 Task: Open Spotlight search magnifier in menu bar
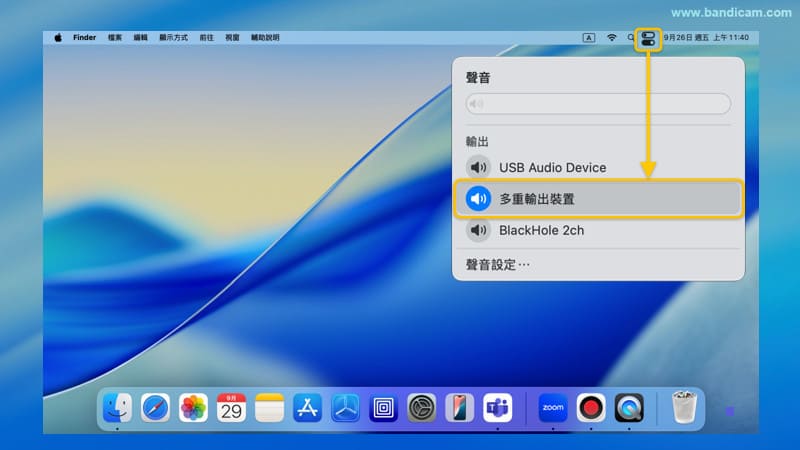coord(631,37)
